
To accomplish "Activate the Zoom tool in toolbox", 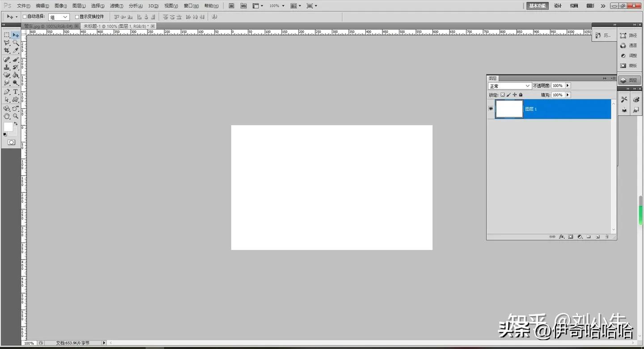I will click(x=16, y=116).
